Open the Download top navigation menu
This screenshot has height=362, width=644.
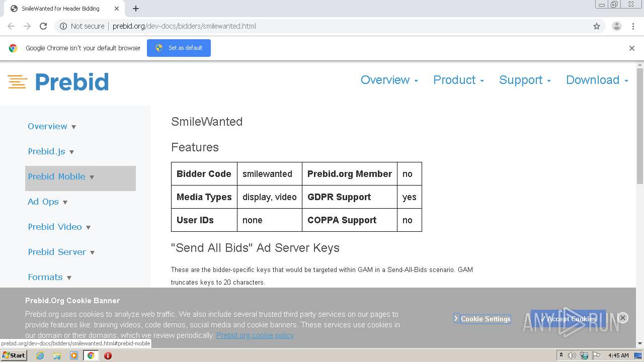coord(597,80)
